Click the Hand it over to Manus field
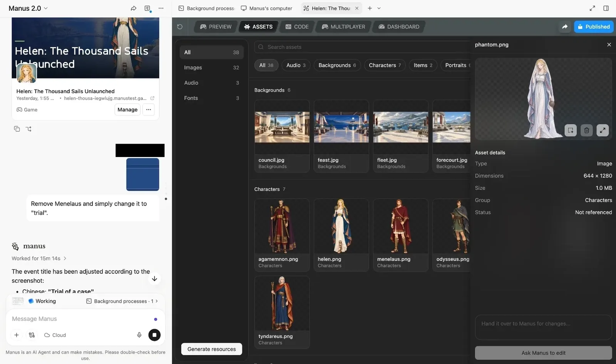 [543, 327]
